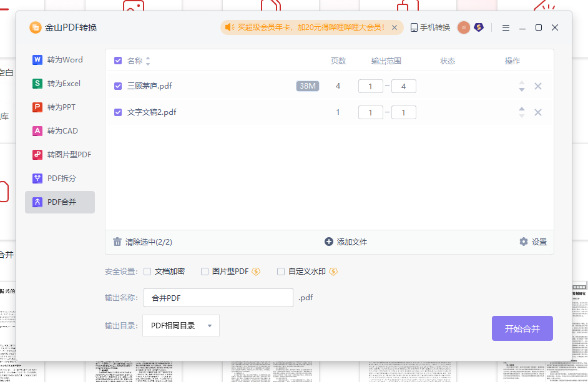
Task: Click the PDF拆分 purple icon
Action: pyautogui.click(x=37, y=178)
